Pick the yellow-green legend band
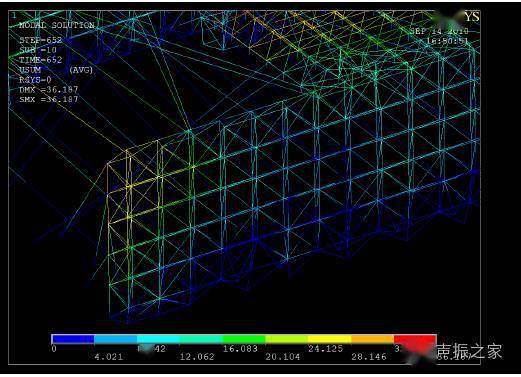This screenshot has height=377, width=521. point(287,339)
